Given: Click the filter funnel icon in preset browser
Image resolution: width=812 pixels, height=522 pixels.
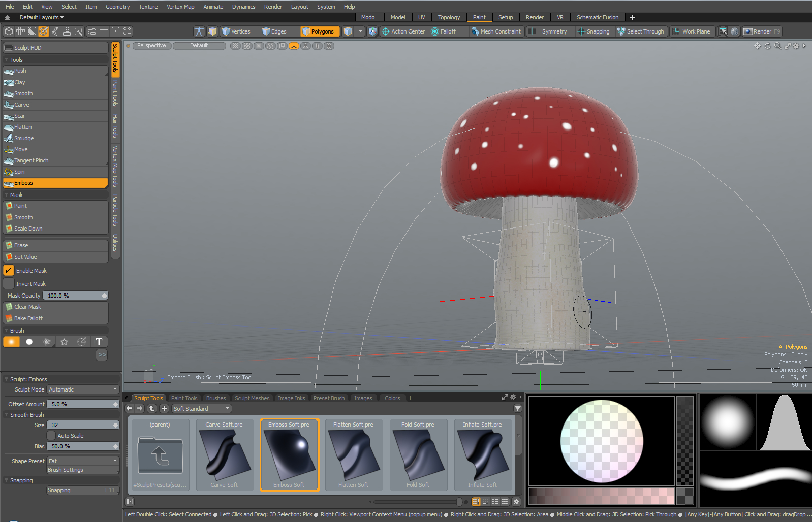Looking at the screenshot, I should point(517,408).
